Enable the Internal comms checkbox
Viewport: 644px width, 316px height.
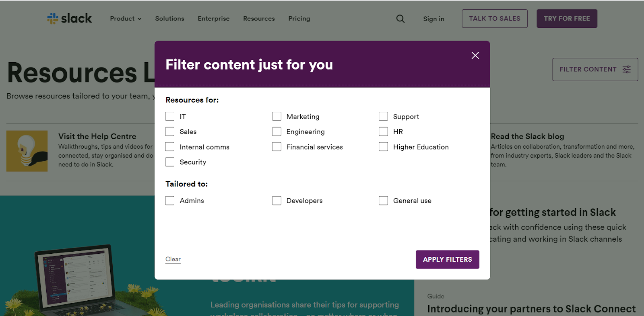(170, 147)
